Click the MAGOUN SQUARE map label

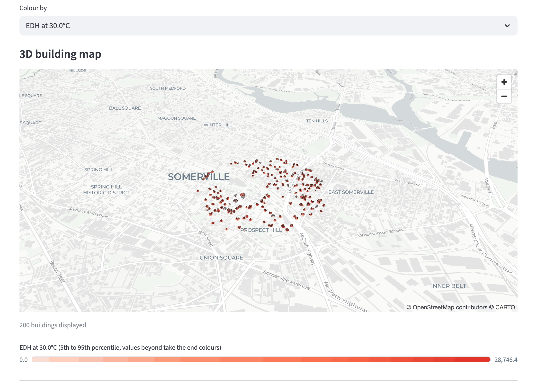click(177, 118)
